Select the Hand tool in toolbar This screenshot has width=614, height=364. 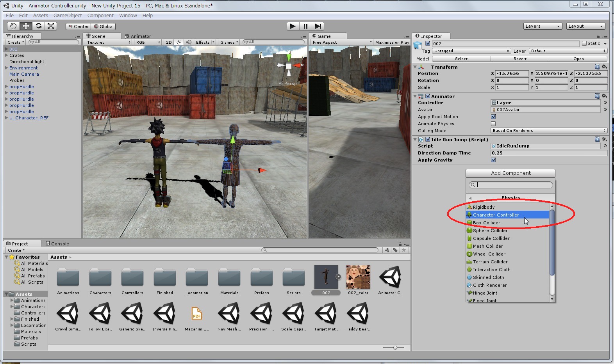tap(13, 26)
